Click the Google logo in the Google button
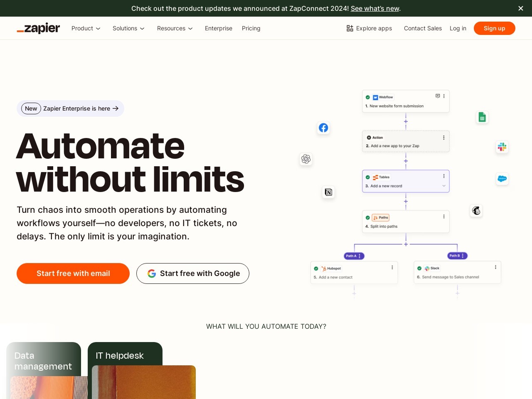The width and height of the screenshot is (532, 399). click(x=152, y=273)
